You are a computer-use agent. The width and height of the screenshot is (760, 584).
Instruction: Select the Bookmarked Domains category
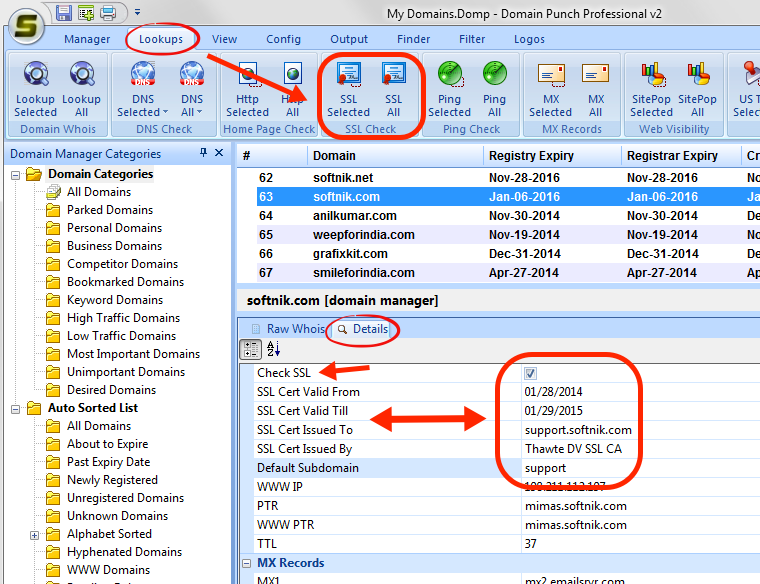(x=126, y=282)
